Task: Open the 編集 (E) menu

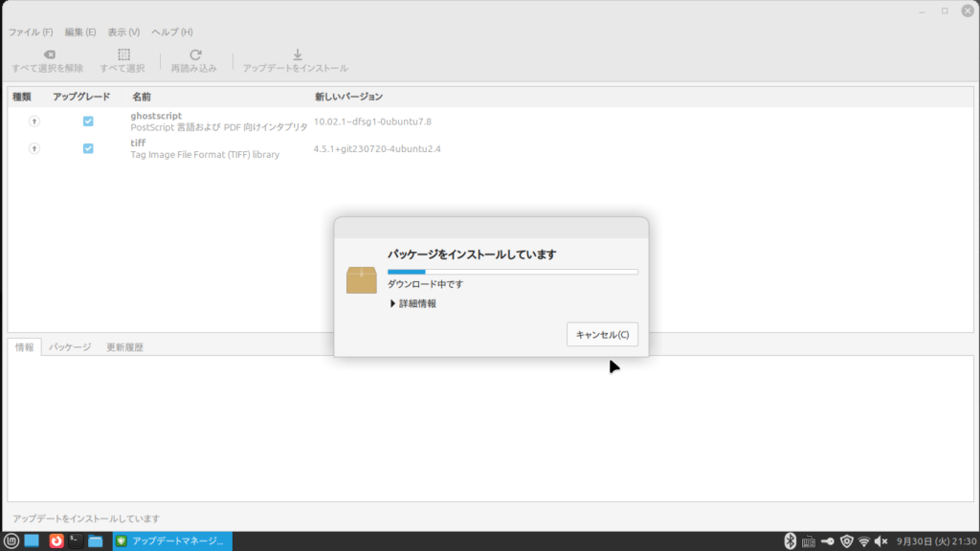Action: (80, 32)
